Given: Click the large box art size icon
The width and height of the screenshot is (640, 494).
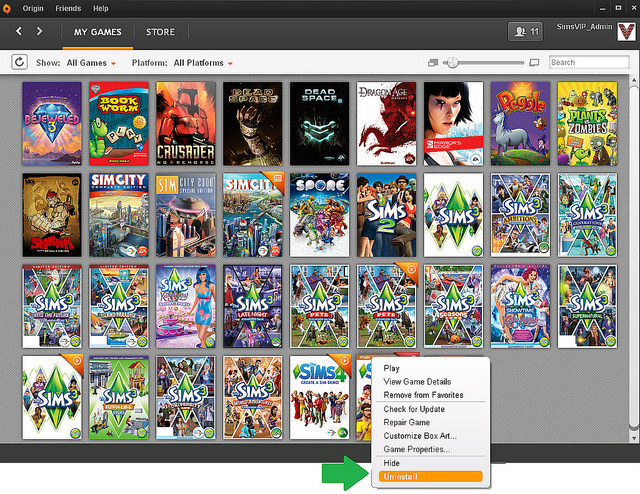Looking at the screenshot, I should (x=534, y=62).
